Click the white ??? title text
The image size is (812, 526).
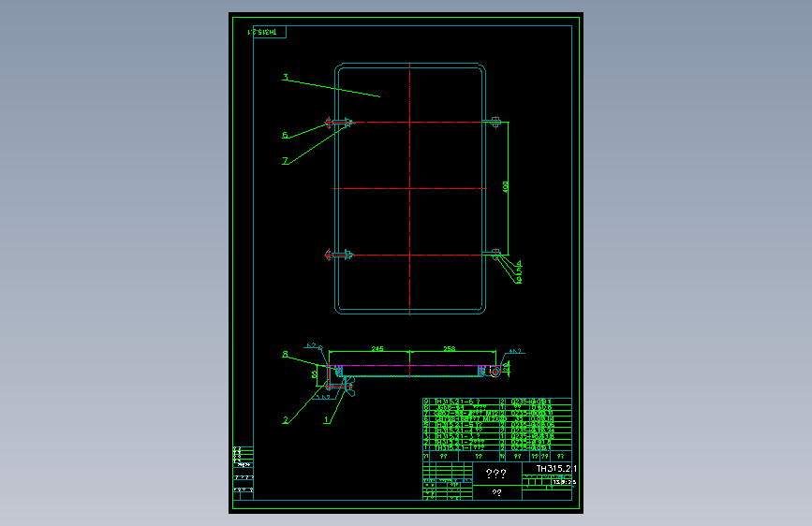coord(496,474)
